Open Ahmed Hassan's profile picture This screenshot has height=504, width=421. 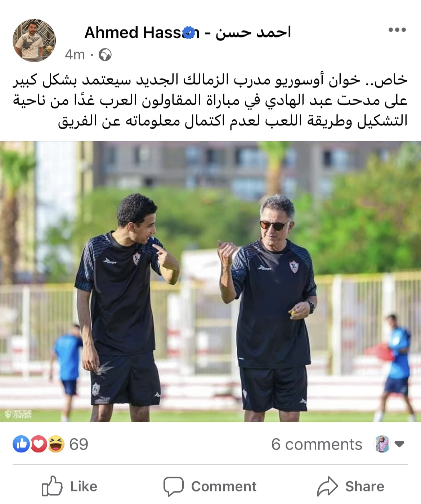[x=34, y=40]
